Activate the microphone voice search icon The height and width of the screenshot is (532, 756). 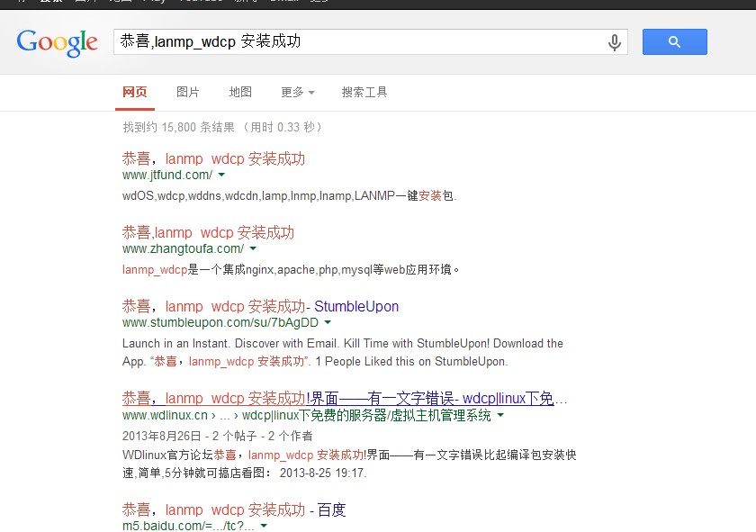(x=615, y=42)
